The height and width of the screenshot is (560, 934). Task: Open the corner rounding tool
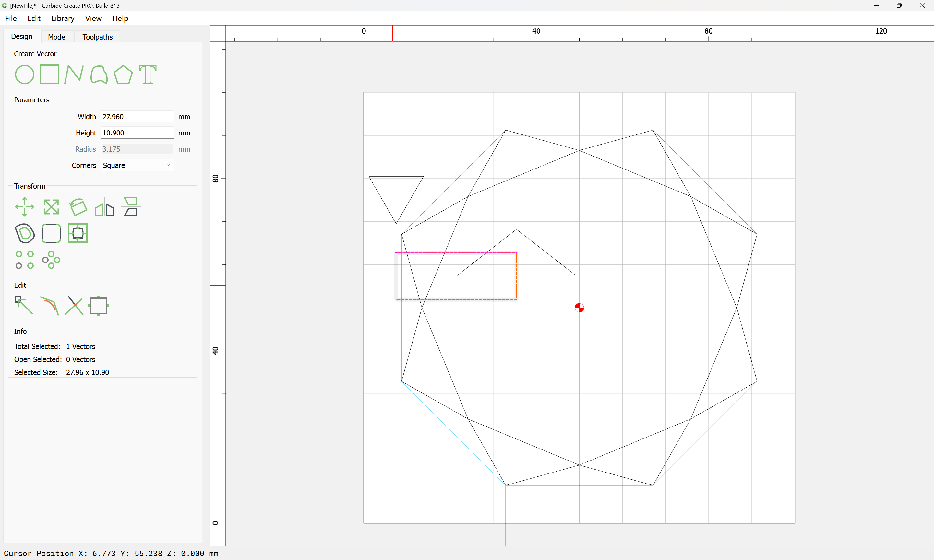tap(51, 233)
